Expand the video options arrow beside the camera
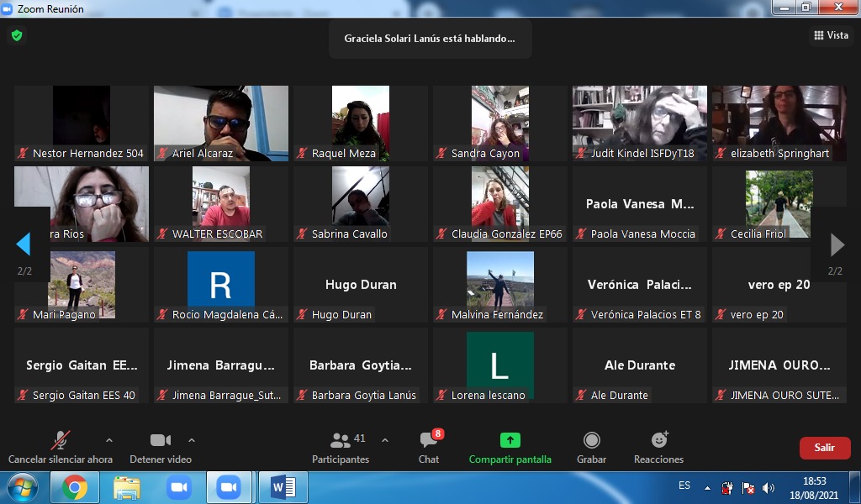This screenshot has height=504, width=861. tap(192, 440)
